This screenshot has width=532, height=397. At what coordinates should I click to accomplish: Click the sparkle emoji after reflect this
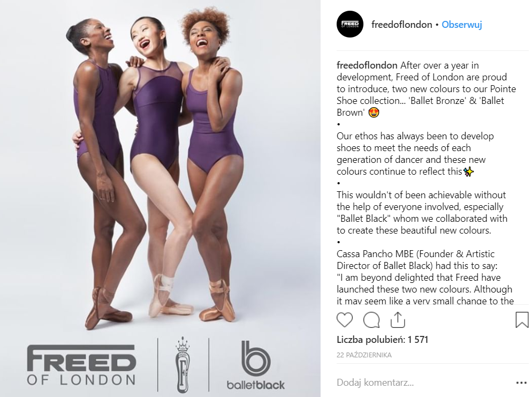pyautogui.click(x=468, y=171)
